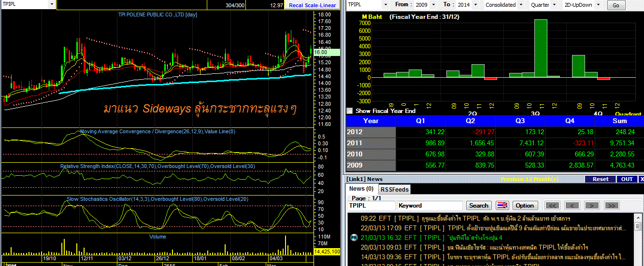Click the Volume panel title
Image resolution: width=644 pixels, height=266 pixels.
coord(157,237)
